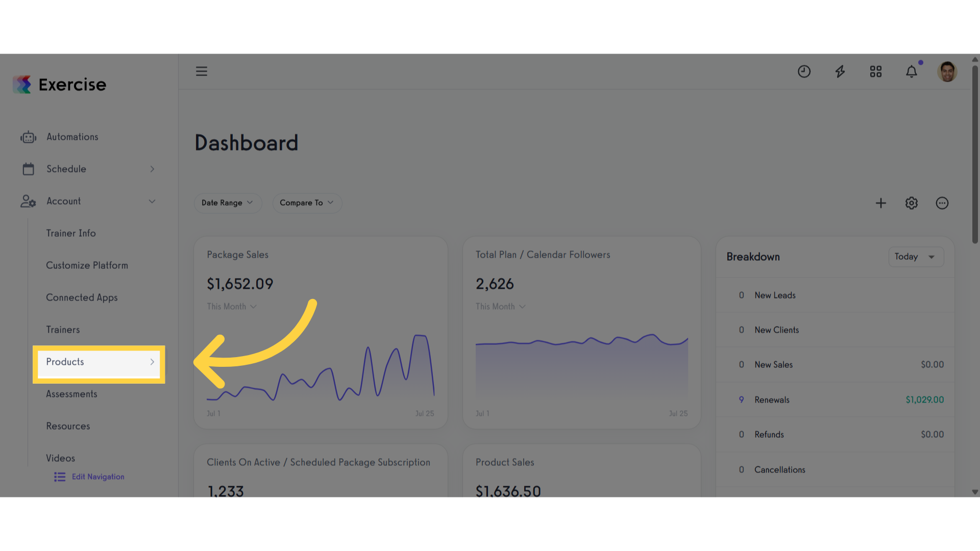Click the Account user-gear icon
This screenshot has height=551, width=980.
click(x=29, y=201)
